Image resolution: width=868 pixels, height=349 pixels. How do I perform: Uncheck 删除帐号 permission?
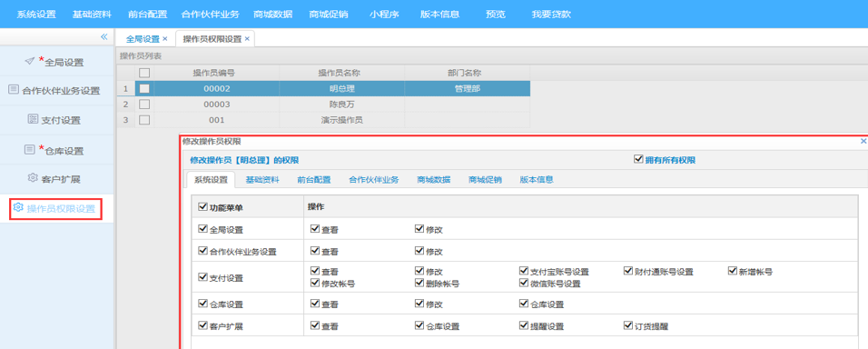(x=419, y=283)
